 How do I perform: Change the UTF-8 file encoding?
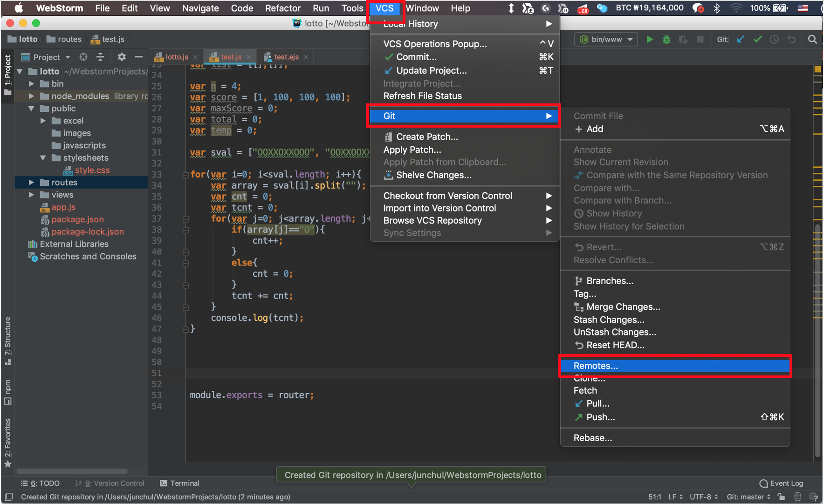point(703,497)
